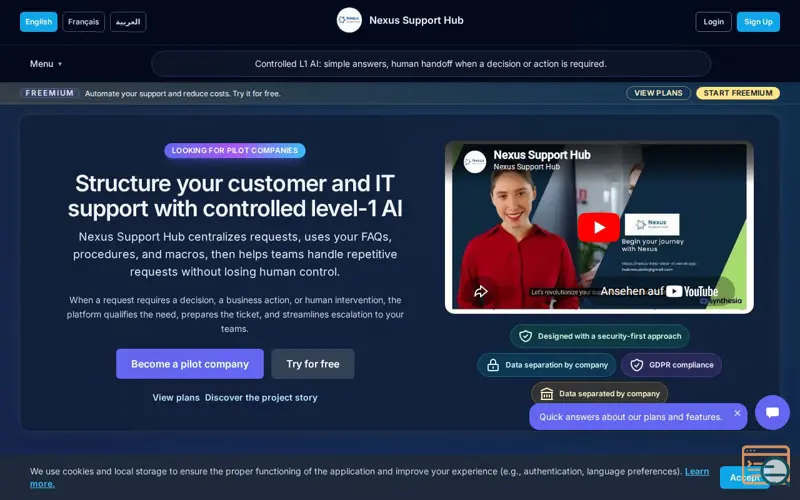Click the Login button
This screenshot has width=800, height=500.
[713, 22]
